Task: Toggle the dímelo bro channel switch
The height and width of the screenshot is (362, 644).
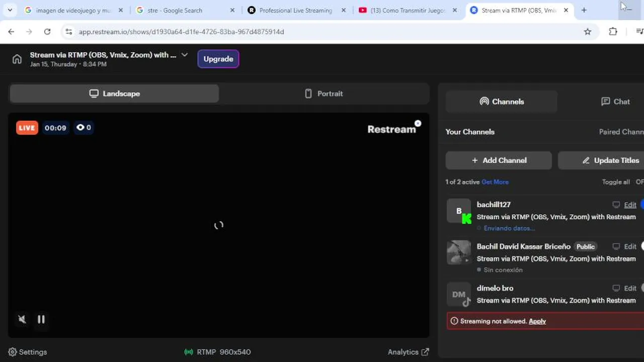Action: click(642, 288)
